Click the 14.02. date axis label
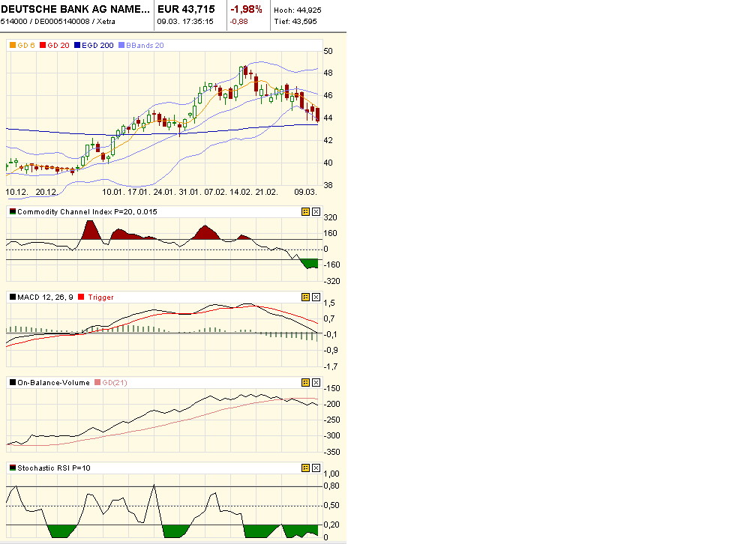The width and height of the screenshot is (756, 544). (x=241, y=192)
